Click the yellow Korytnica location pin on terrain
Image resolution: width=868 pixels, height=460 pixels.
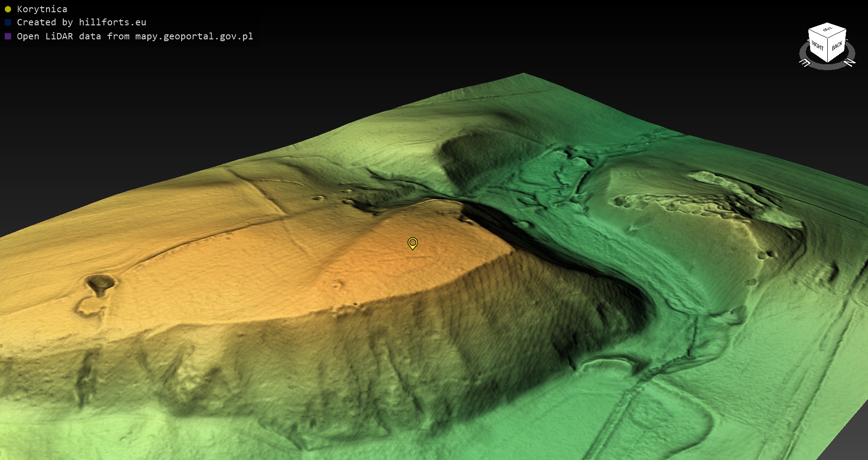[x=412, y=243]
